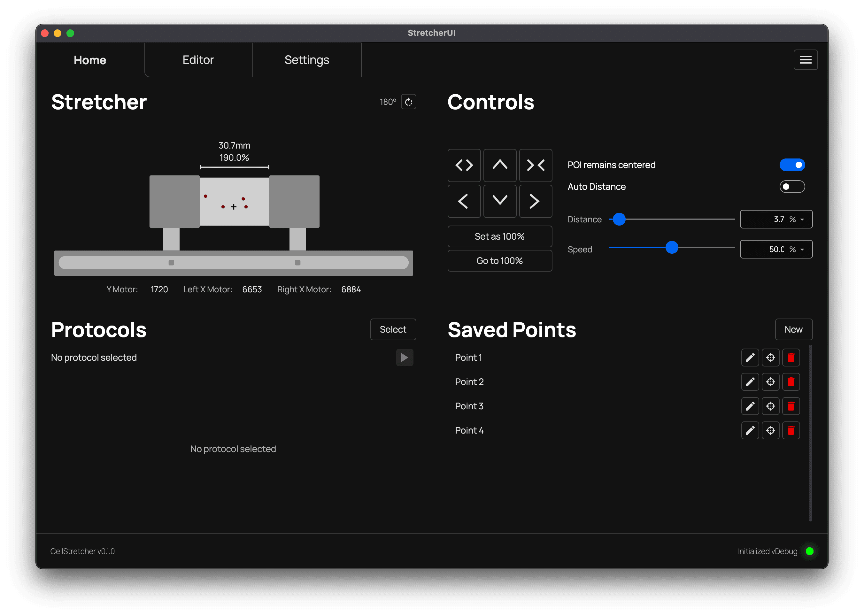
Task: Click the Set as 100% button
Action: click(499, 236)
